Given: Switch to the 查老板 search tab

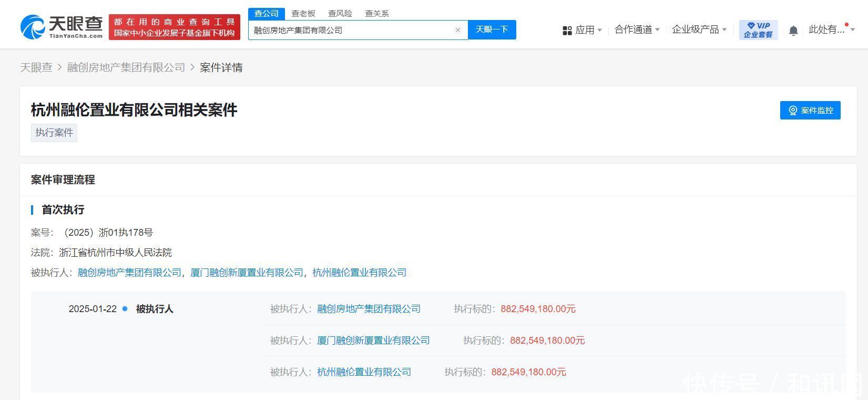Looking at the screenshot, I should [303, 13].
